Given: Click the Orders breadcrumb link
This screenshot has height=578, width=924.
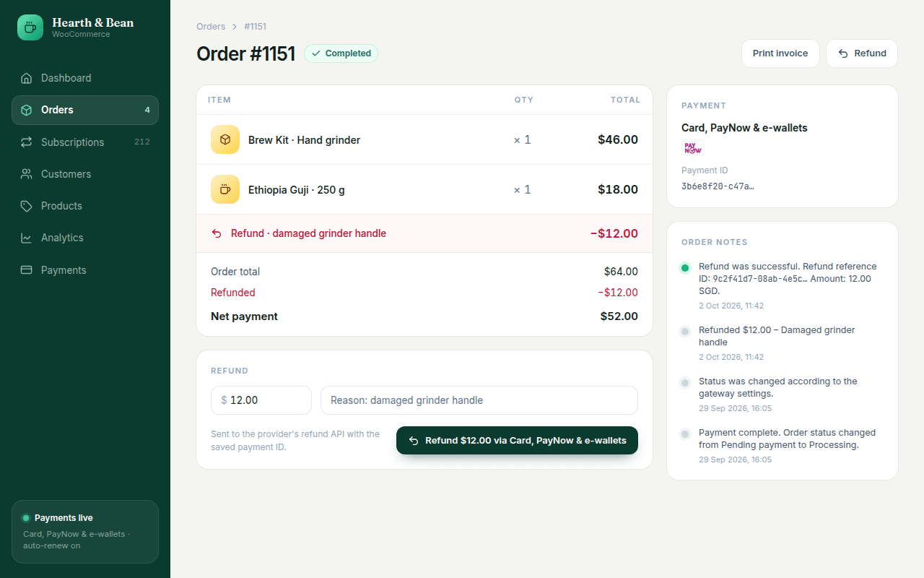Looking at the screenshot, I should [211, 27].
